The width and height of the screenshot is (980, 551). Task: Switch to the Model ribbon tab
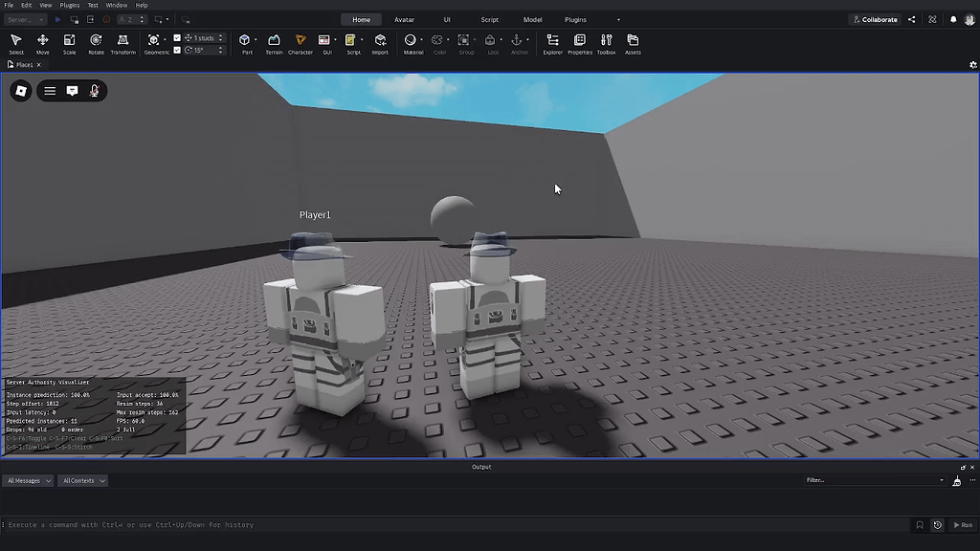532,19
